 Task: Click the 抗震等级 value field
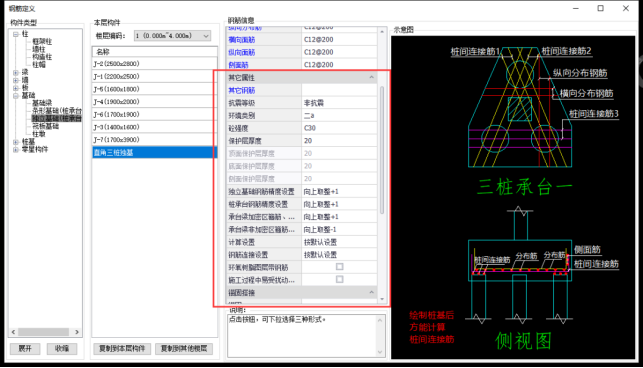(x=339, y=103)
